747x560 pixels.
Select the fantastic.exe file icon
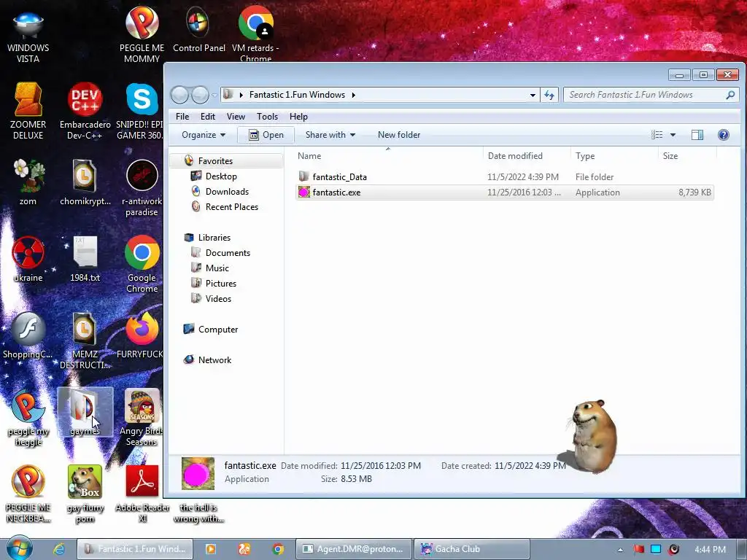(303, 192)
